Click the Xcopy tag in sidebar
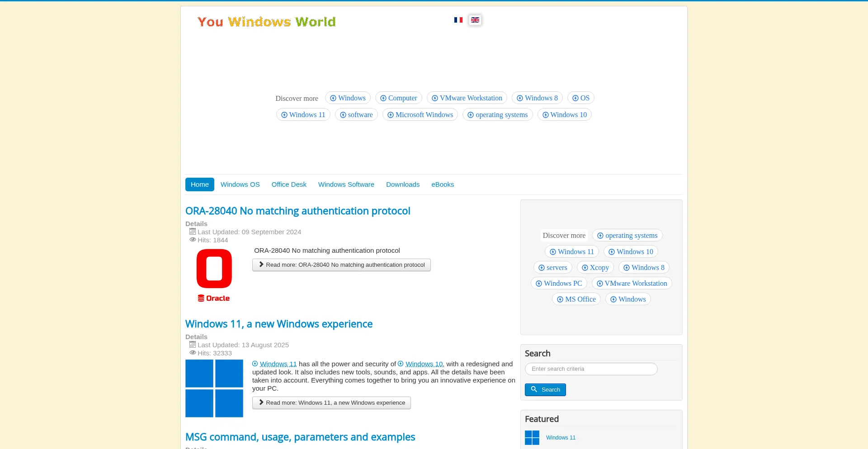Image resolution: width=868 pixels, height=449 pixels. (x=595, y=268)
